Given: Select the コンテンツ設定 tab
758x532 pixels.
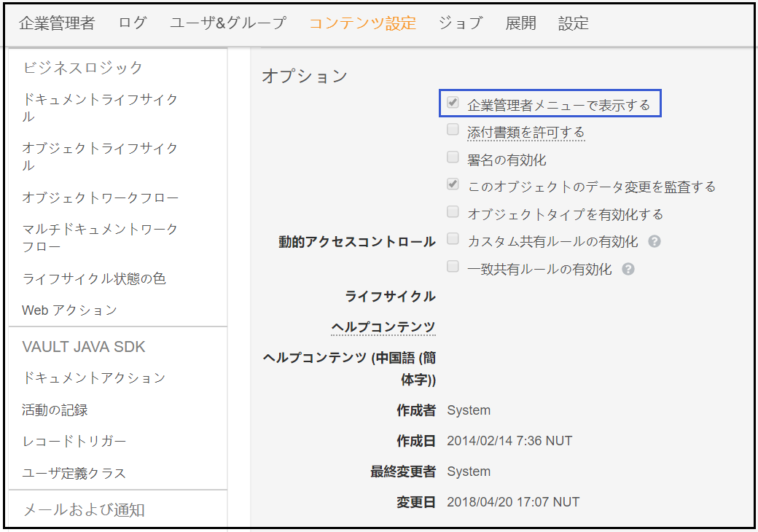Looking at the screenshot, I should pyautogui.click(x=362, y=23).
